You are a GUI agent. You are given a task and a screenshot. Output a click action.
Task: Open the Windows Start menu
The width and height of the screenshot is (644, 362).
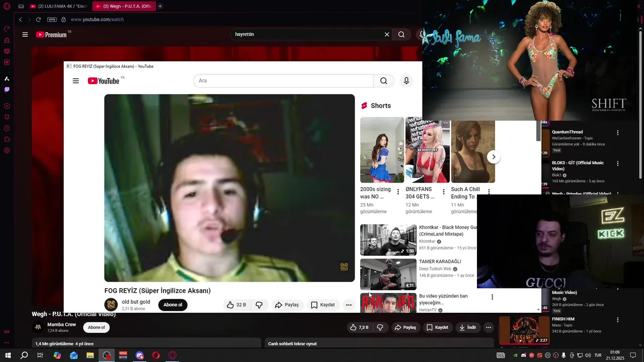[x=8, y=355]
